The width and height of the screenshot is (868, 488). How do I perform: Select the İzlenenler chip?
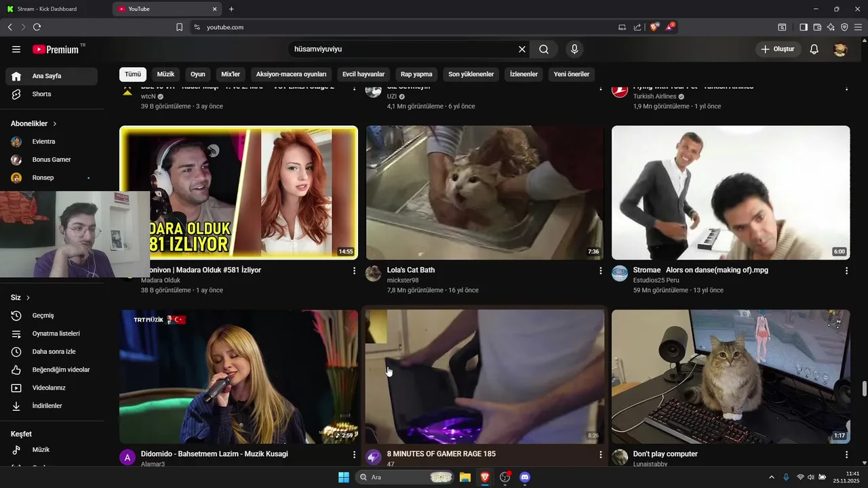pyautogui.click(x=524, y=75)
